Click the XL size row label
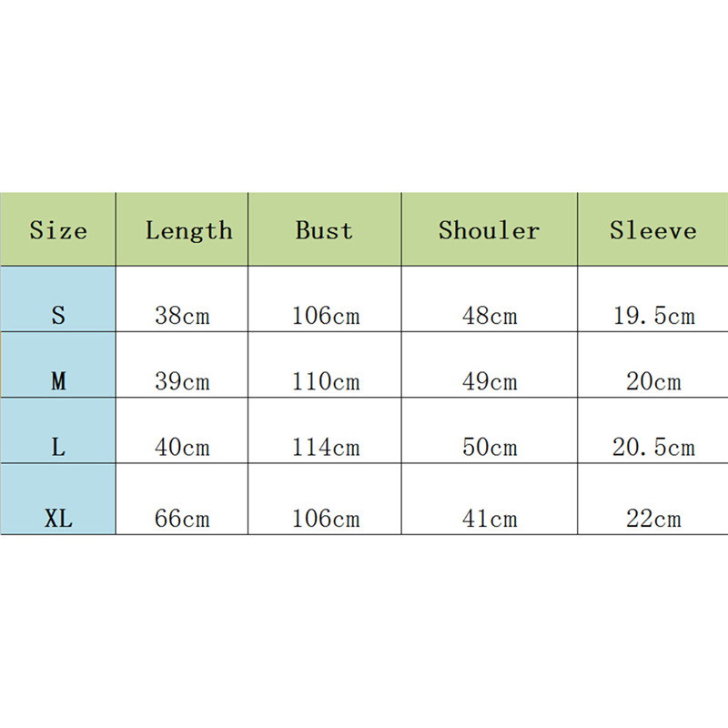 pos(58,519)
